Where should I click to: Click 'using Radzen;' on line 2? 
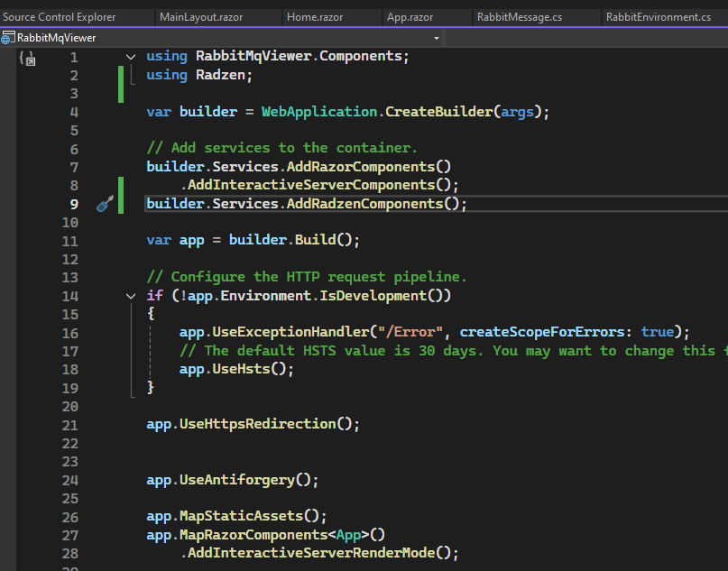coord(199,75)
